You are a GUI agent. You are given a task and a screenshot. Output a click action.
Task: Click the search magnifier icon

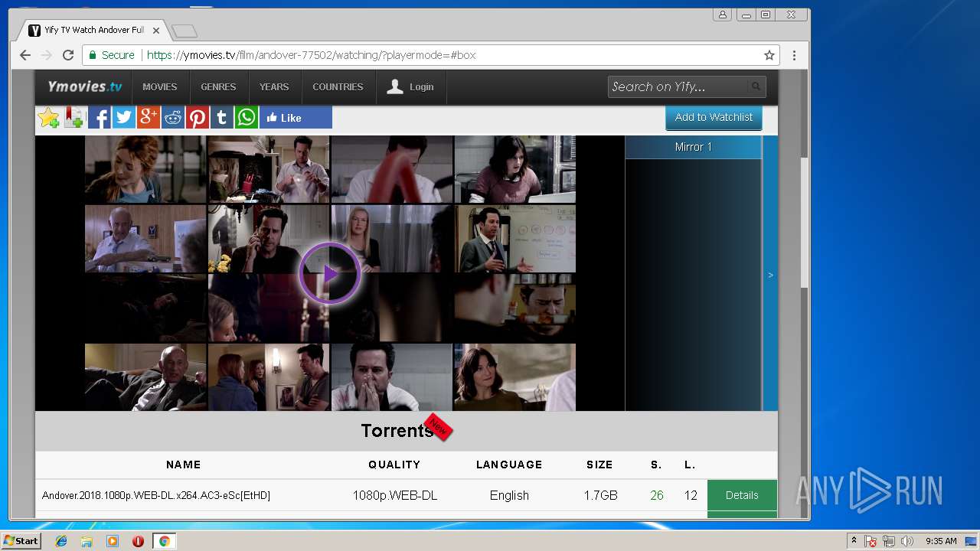(756, 86)
